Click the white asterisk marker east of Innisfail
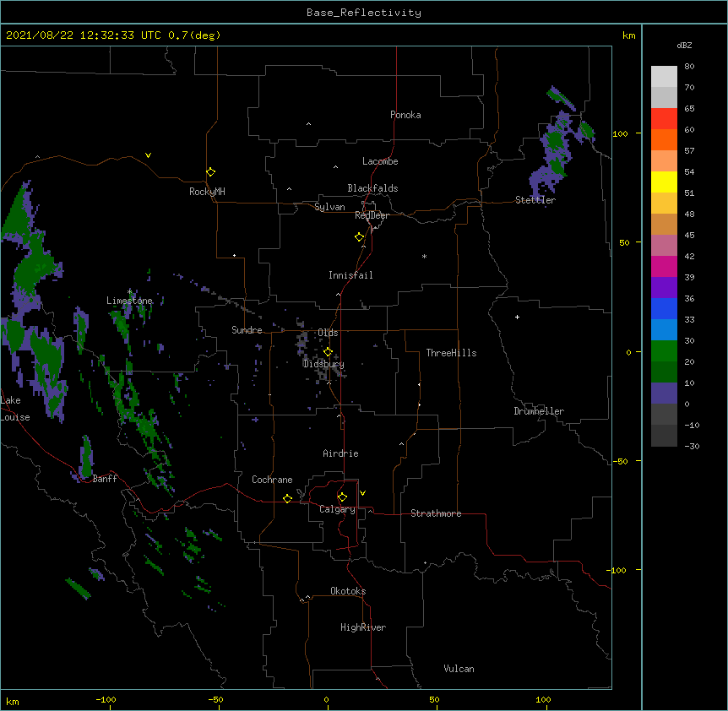 coord(424,256)
